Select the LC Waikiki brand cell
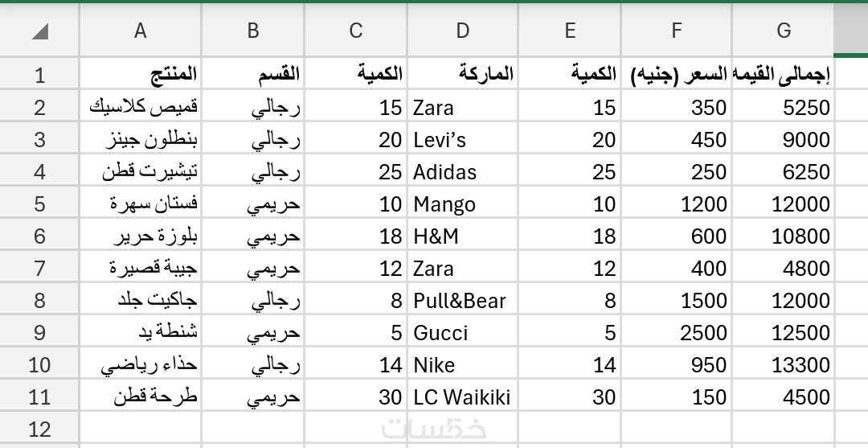Screen dimensions: 868x448 point(462,397)
